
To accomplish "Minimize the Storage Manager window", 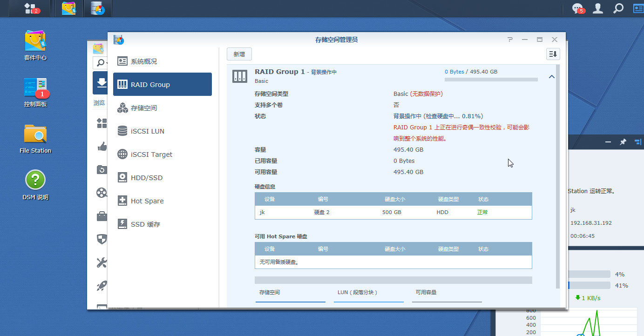I will [x=525, y=40].
